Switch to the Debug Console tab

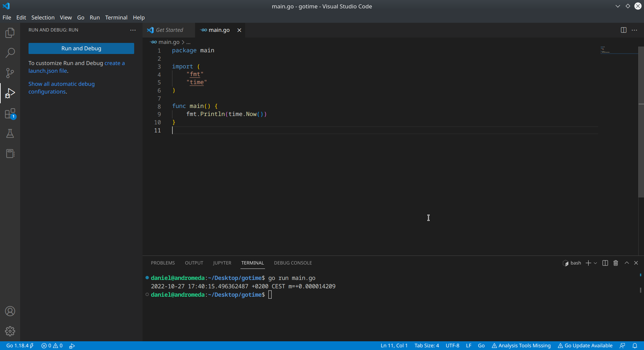[293, 263]
